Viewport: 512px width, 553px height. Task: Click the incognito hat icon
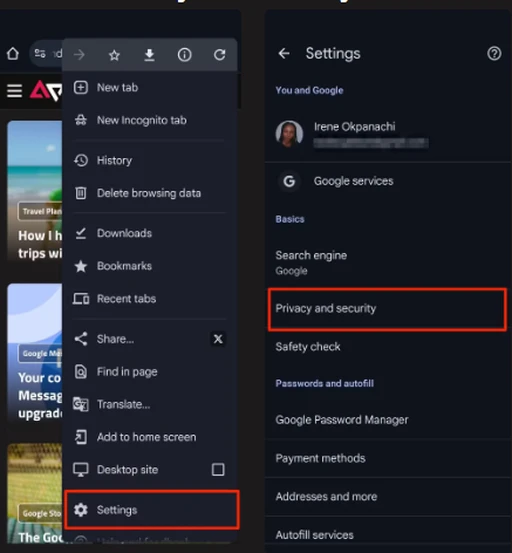[x=81, y=120]
